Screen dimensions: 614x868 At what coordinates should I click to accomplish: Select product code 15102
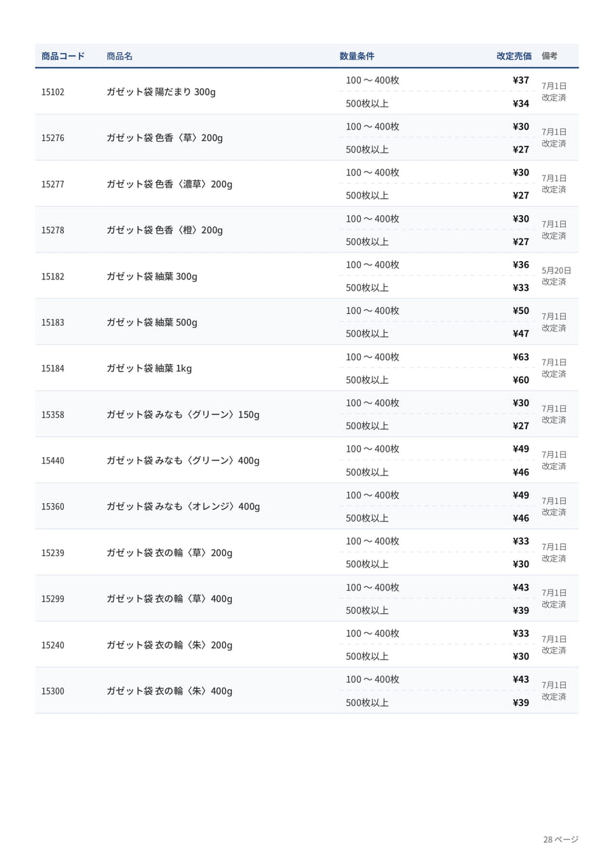coord(53,92)
